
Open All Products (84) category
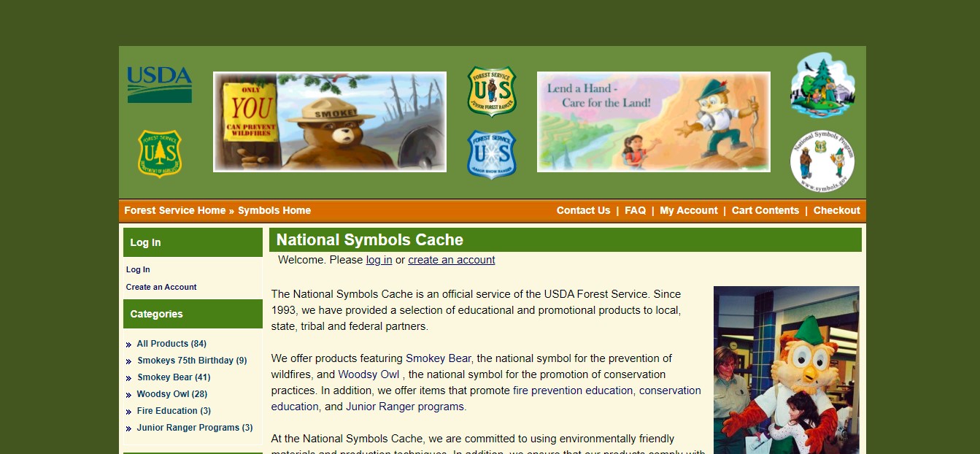(171, 344)
